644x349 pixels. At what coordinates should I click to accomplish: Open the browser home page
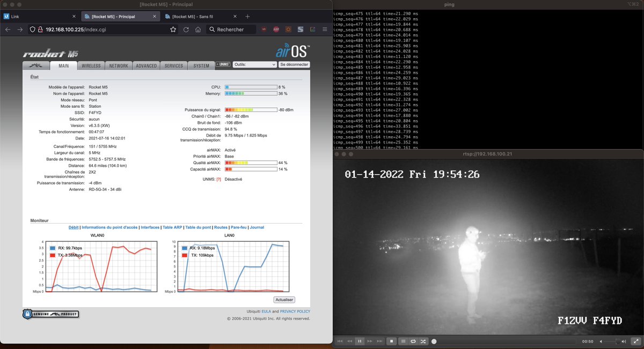pyautogui.click(x=198, y=29)
